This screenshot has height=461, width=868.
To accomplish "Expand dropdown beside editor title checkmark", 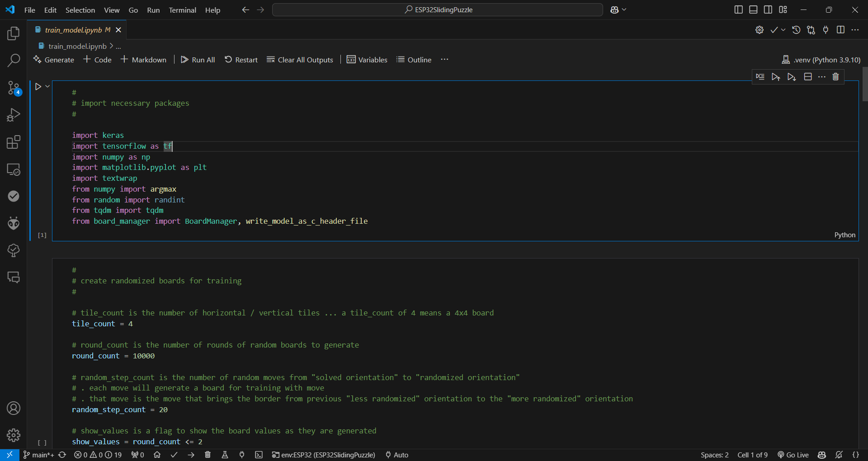I will pyautogui.click(x=783, y=30).
